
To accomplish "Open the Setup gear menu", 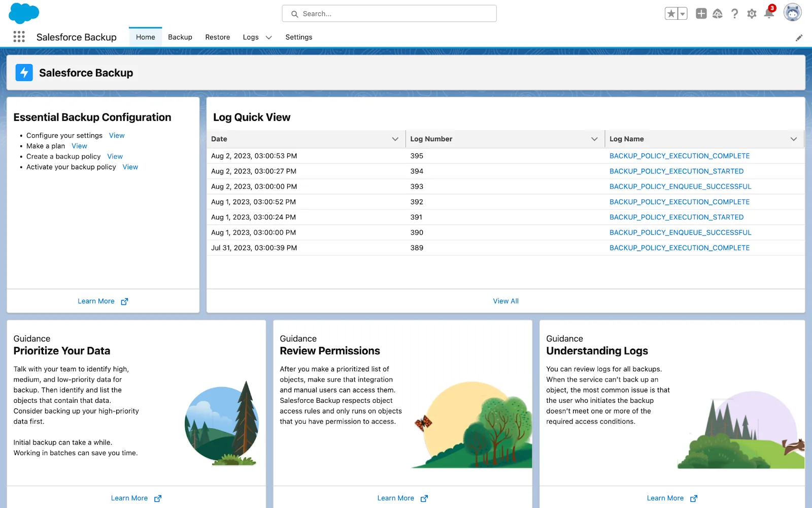I will click(751, 14).
